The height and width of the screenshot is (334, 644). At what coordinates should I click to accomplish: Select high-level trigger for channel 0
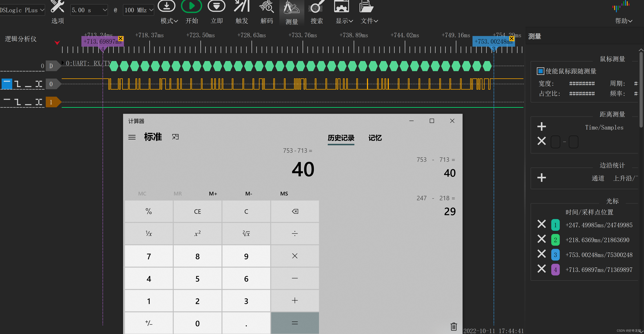coord(7,84)
